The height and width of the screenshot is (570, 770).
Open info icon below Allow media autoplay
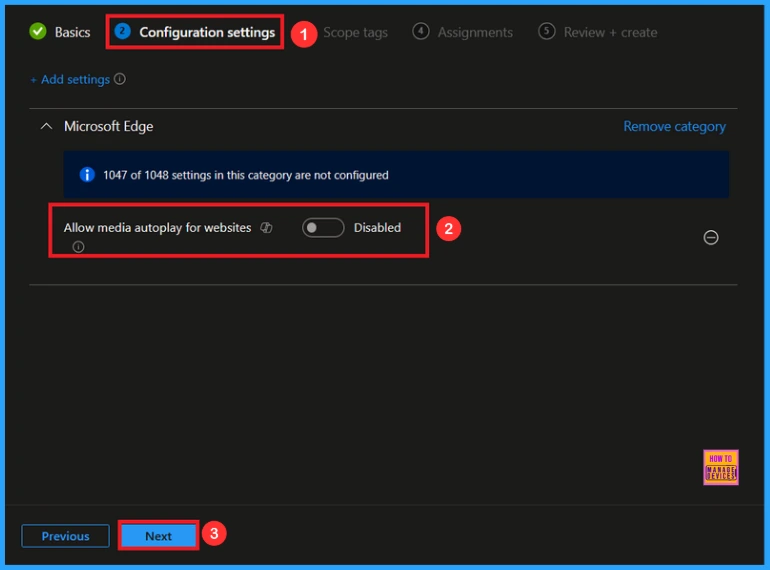coord(78,246)
